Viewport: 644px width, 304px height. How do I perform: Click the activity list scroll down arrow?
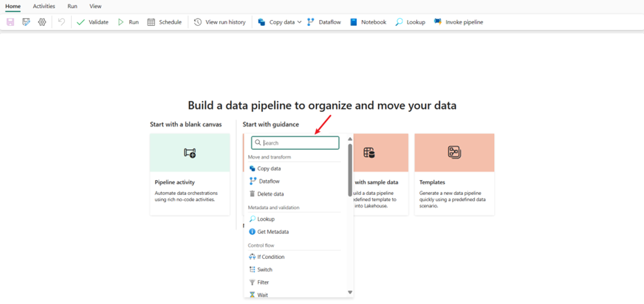point(350,292)
